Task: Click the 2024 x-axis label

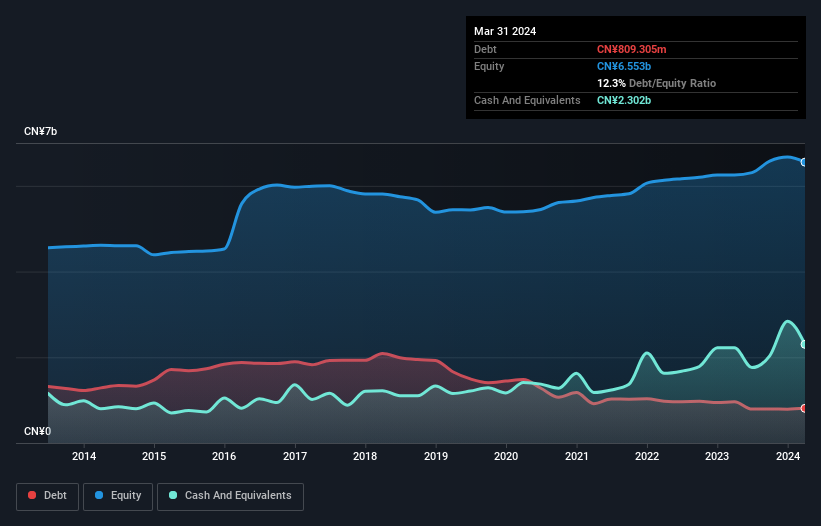Action: coord(787,456)
